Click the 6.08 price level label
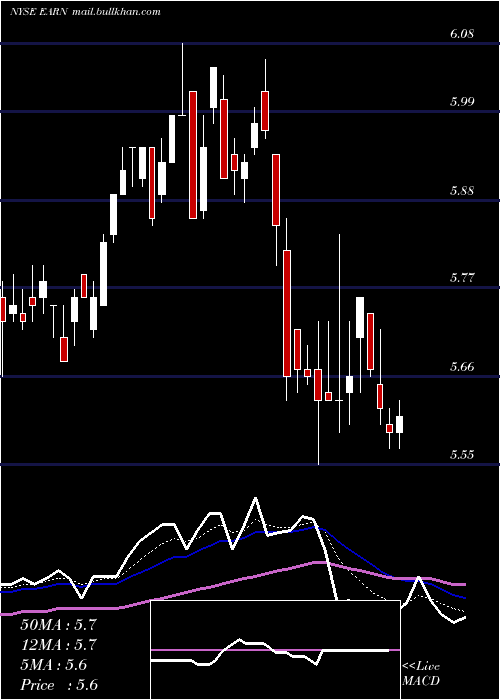The image size is (500, 700). pos(462,34)
